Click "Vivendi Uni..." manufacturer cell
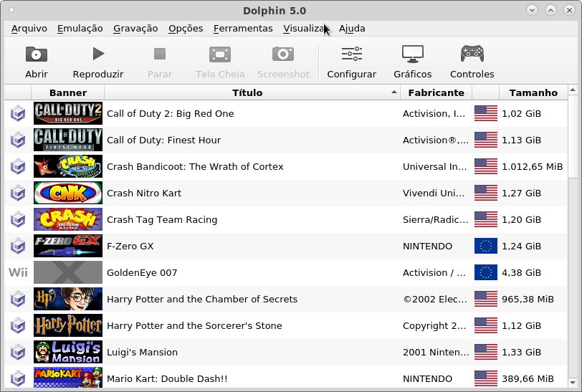This screenshot has width=582, height=392. tap(434, 193)
